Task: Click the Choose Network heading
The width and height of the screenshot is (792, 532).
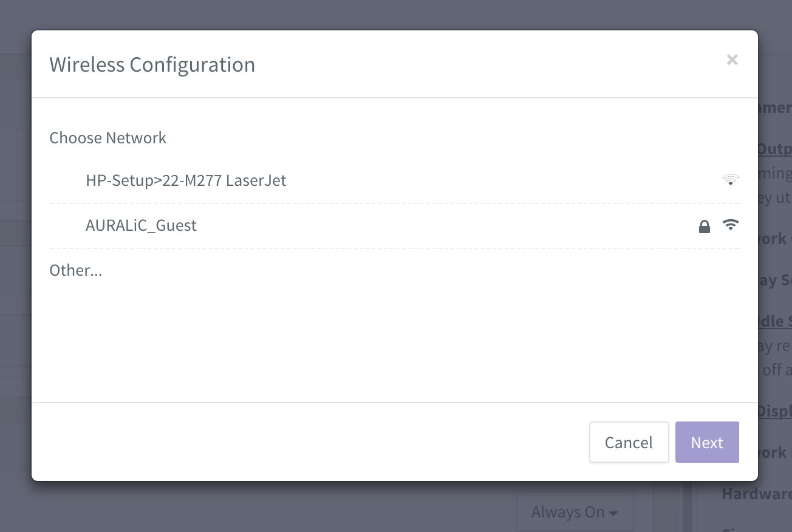Action: [108, 138]
